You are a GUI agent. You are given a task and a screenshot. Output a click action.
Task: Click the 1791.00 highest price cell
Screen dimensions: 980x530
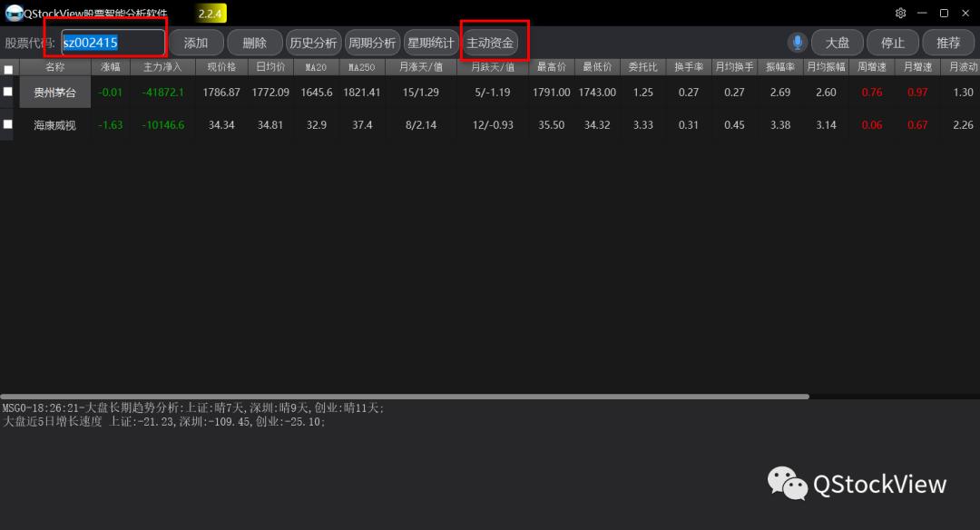point(552,92)
